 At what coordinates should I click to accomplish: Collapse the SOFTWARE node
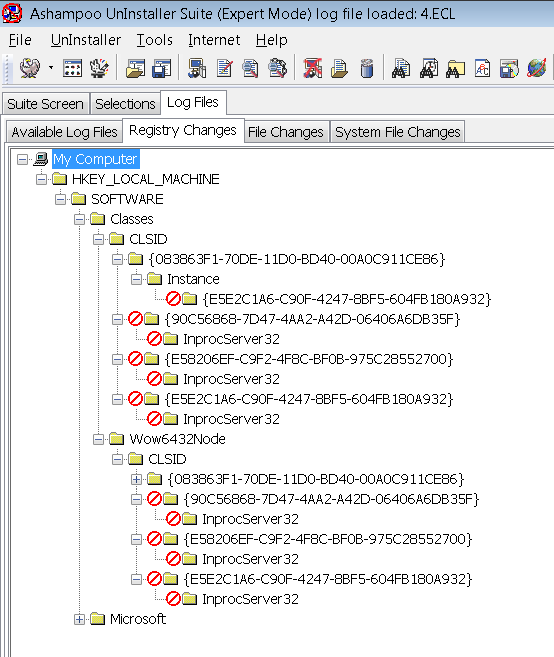pyautogui.click(x=60, y=199)
